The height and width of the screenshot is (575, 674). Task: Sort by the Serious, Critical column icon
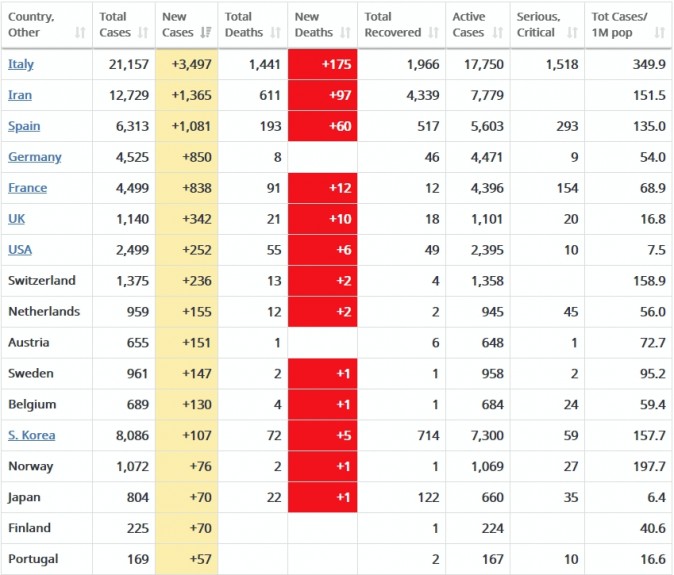pos(572,33)
